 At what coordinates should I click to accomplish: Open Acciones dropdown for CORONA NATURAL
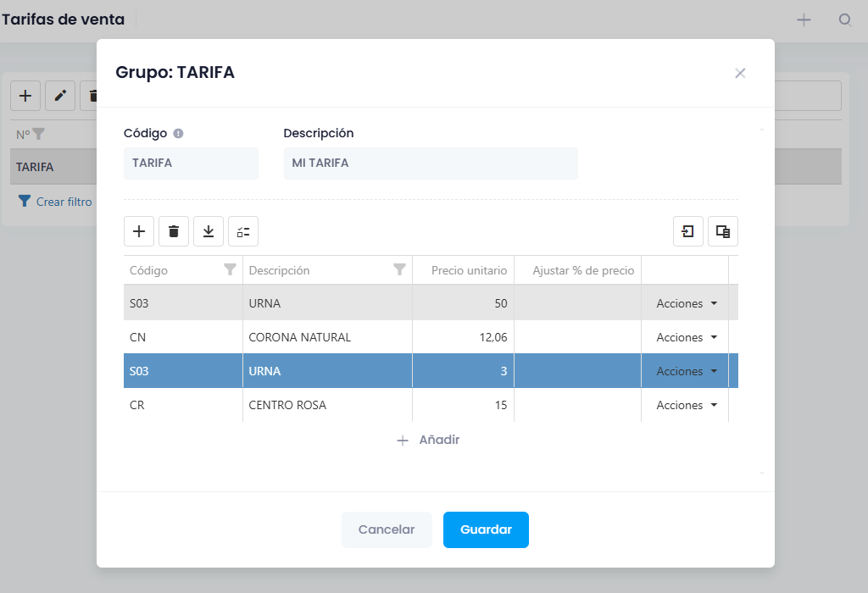(687, 337)
